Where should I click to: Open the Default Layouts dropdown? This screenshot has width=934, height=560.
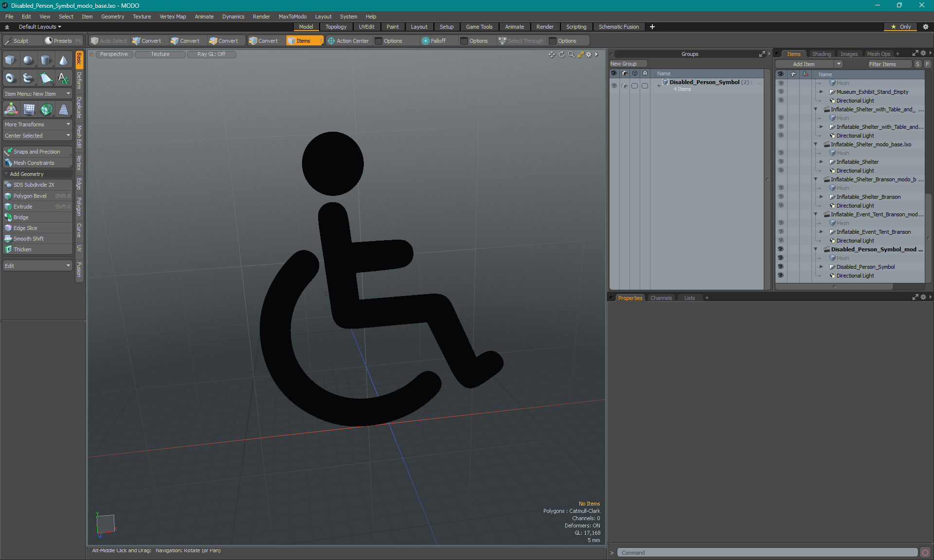[x=40, y=27]
